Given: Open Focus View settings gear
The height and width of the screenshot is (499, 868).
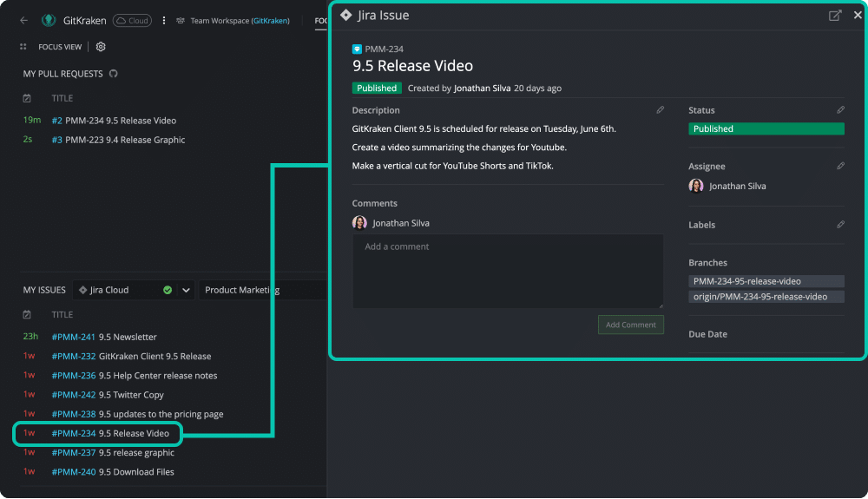Looking at the screenshot, I should [101, 47].
